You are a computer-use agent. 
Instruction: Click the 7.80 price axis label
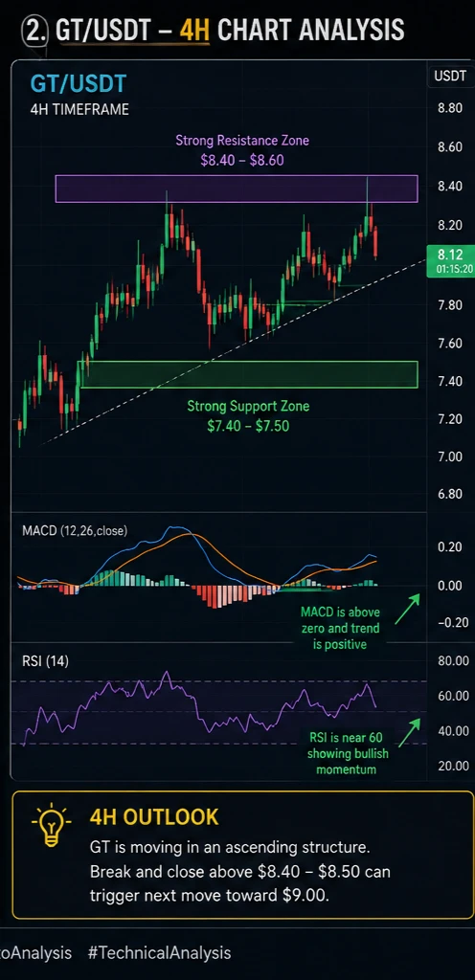(450, 305)
